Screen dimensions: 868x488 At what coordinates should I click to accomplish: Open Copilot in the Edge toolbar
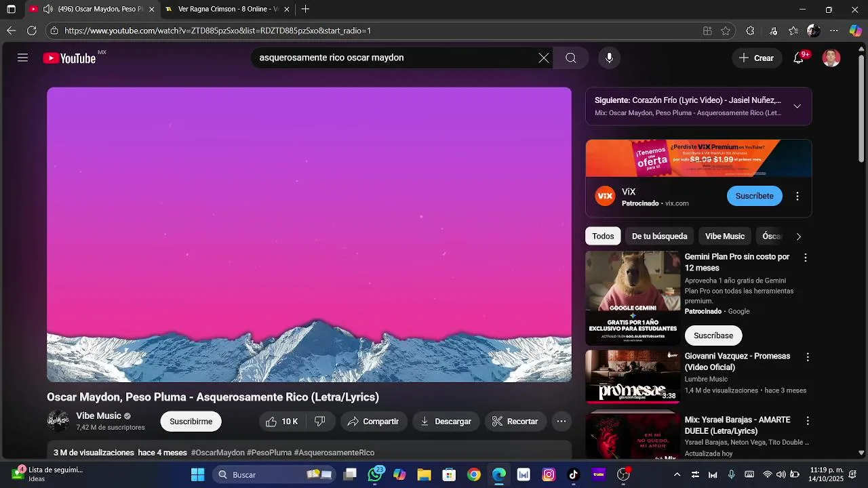(856, 30)
